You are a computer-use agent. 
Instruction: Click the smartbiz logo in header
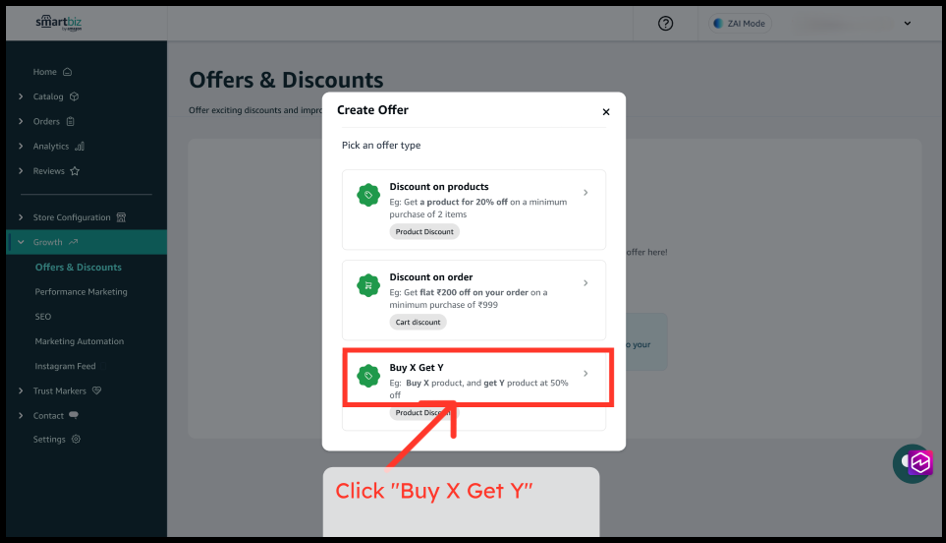pyautogui.click(x=59, y=23)
